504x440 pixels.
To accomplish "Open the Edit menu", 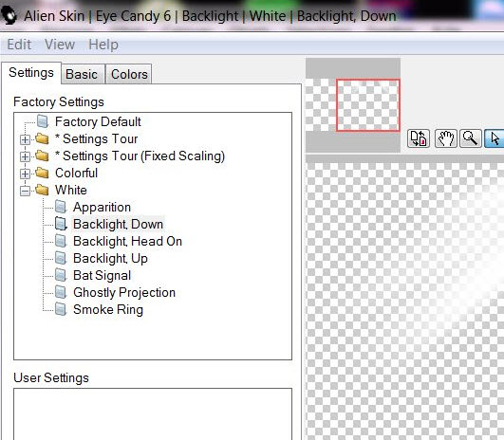I will [19, 44].
